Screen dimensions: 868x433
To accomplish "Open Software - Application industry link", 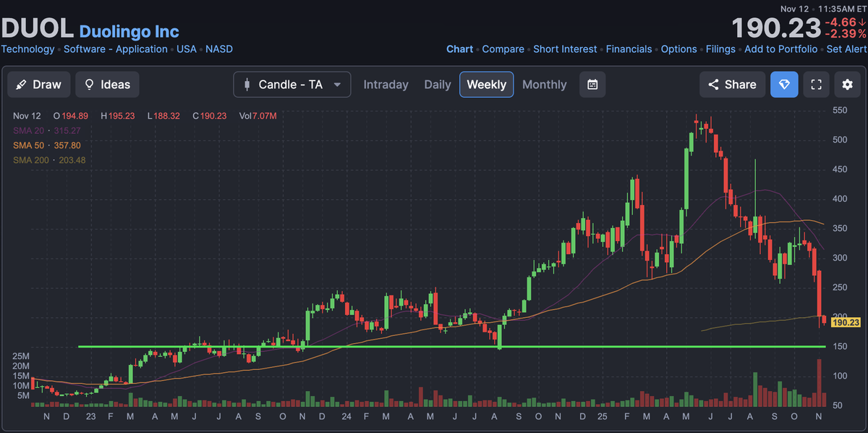I will [x=116, y=49].
